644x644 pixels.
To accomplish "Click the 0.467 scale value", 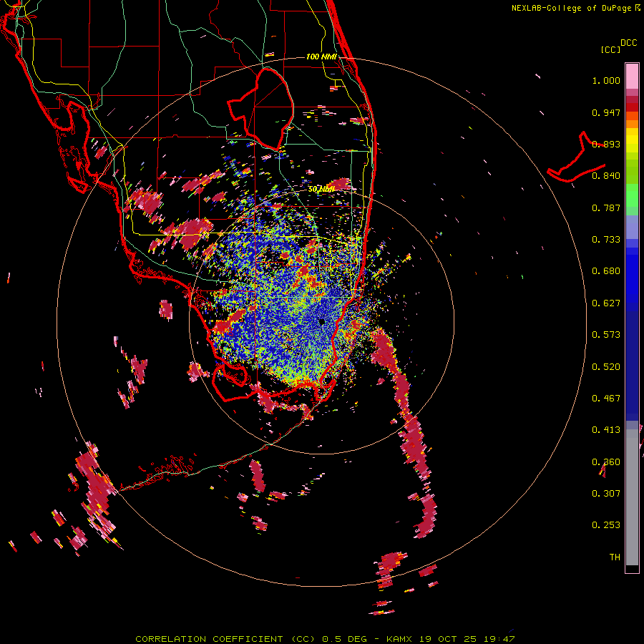I will pos(606,399).
